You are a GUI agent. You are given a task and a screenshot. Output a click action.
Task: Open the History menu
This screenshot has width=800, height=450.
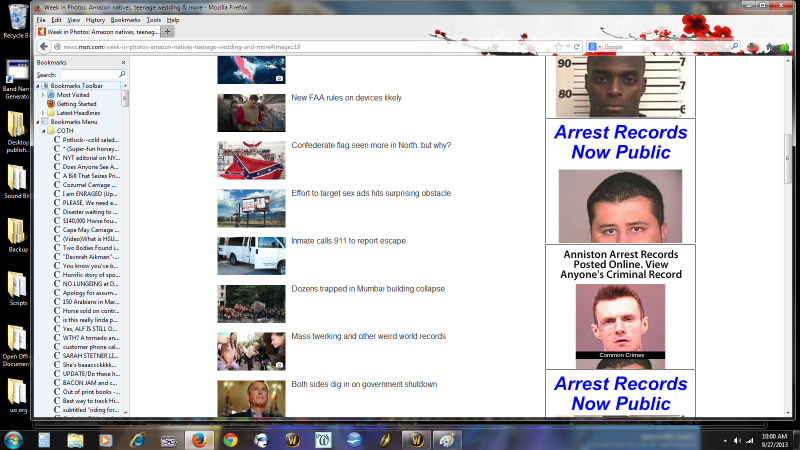point(95,20)
